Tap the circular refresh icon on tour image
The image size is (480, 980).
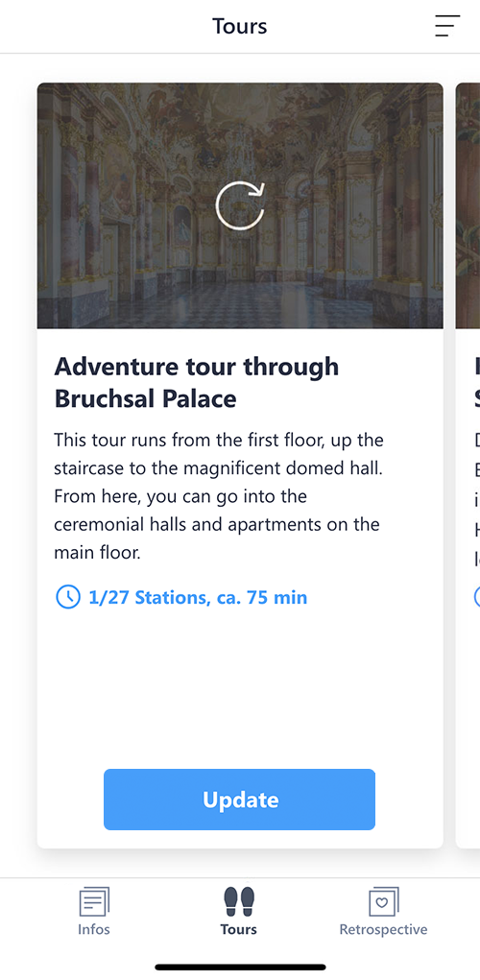click(x=240, y=205)
